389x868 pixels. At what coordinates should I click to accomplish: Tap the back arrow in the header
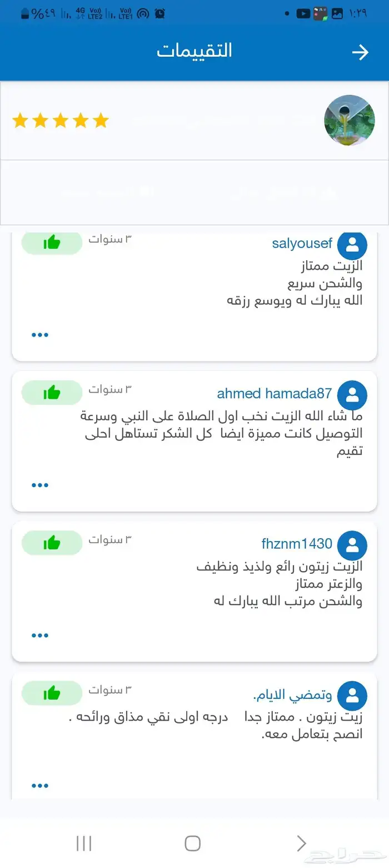click(x=361, y=52)
